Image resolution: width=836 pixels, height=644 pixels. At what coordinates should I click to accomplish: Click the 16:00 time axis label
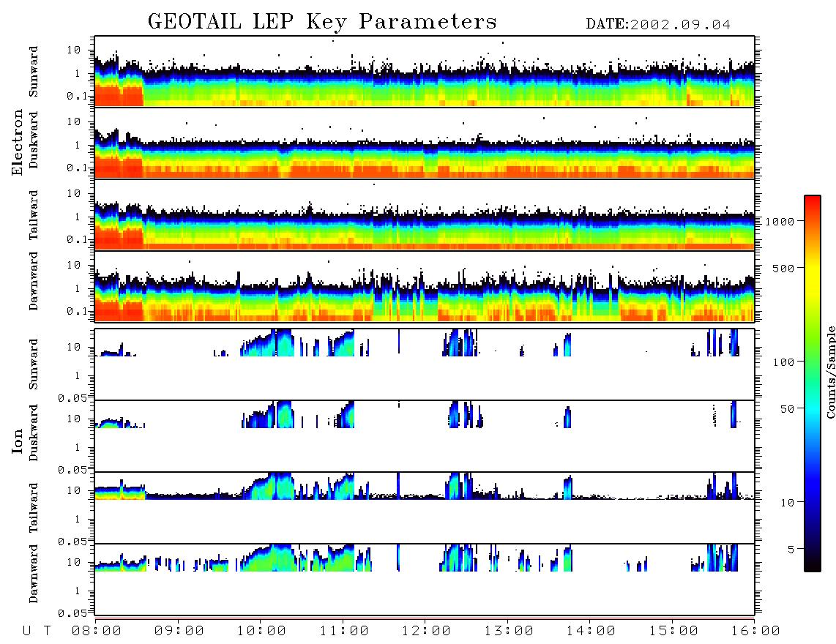click(x=755, y=631)
